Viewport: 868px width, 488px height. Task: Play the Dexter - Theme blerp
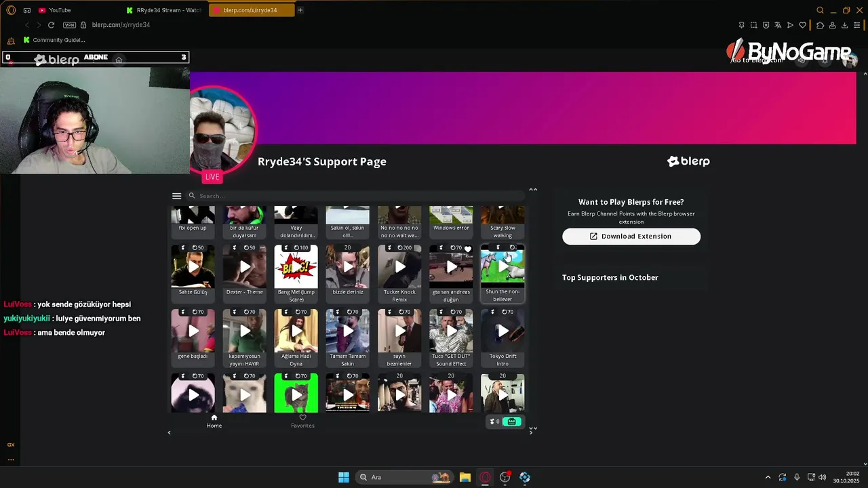pyautogui.click(x=245, y=267)
